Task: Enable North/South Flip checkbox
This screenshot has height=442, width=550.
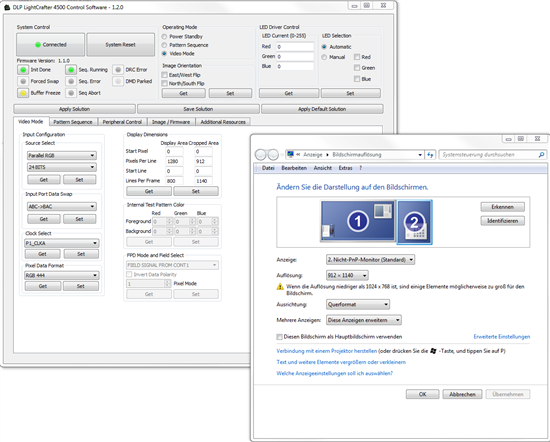Action: coord(164,83)
